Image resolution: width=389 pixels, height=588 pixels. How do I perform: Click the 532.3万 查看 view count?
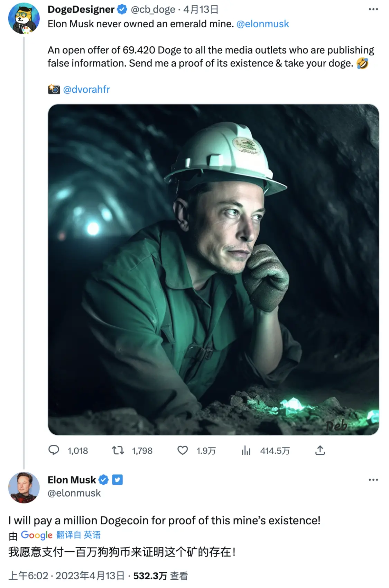160,576
